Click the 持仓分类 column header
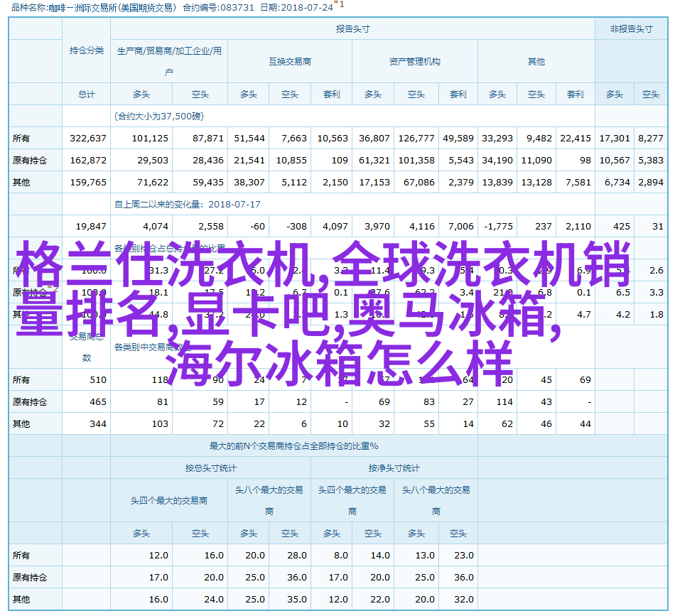The width and height of the screenshot is (675, 616). click(87, 50)
